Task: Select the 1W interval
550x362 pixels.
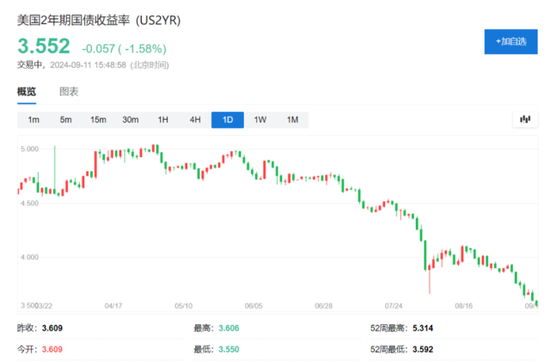Action: [260, 120]
